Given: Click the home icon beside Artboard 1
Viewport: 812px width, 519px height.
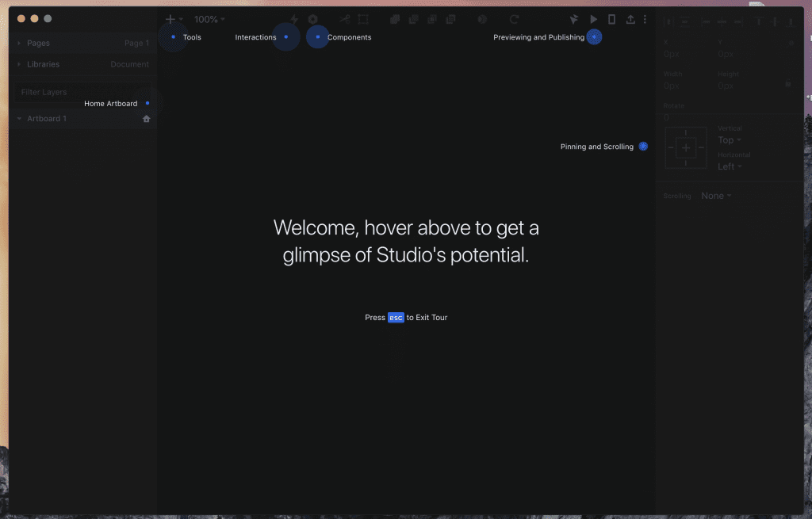Looking at the screenshot, I should [146, 118].
